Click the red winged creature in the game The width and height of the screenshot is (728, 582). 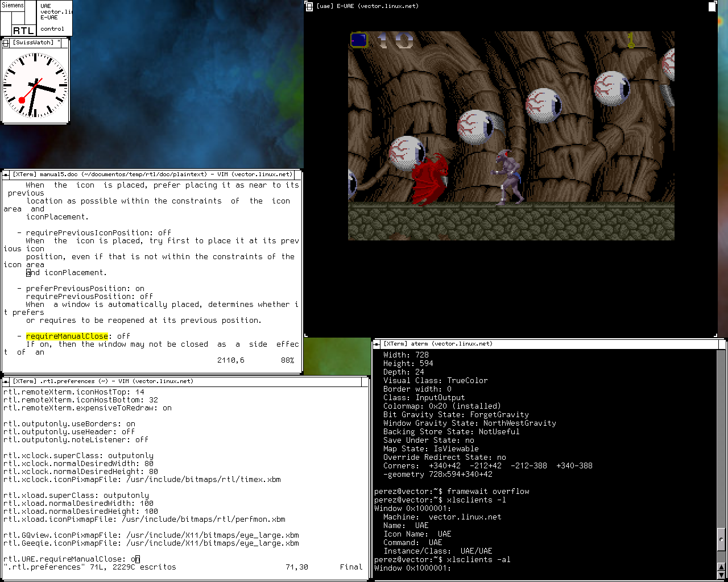point(429,179)
